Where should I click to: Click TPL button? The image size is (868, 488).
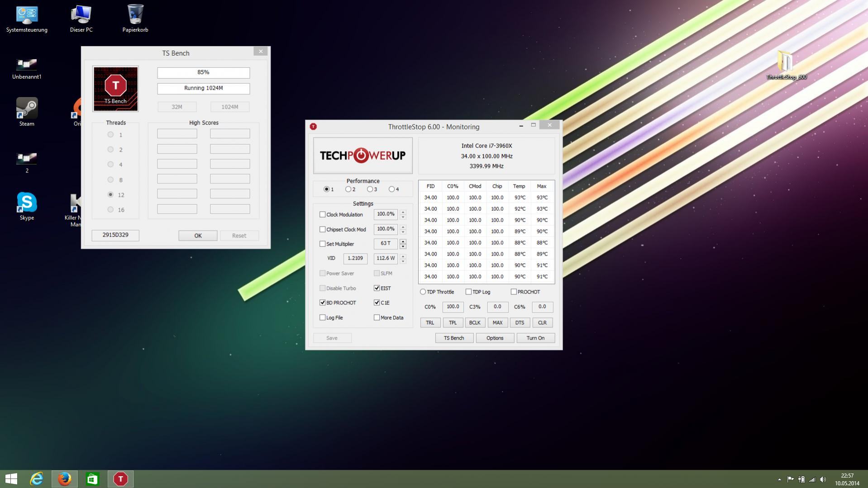(453, 322)
